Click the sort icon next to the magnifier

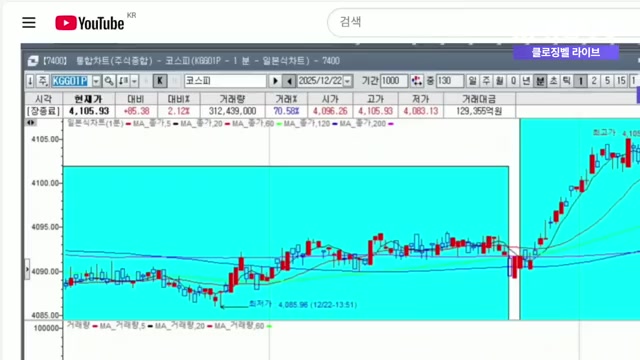coord(123,81)
